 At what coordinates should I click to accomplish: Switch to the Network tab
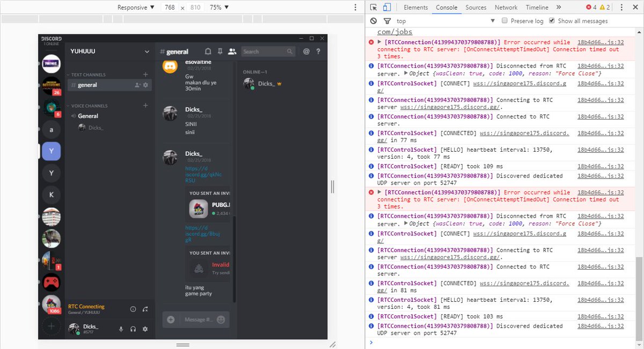pos(506,7)
